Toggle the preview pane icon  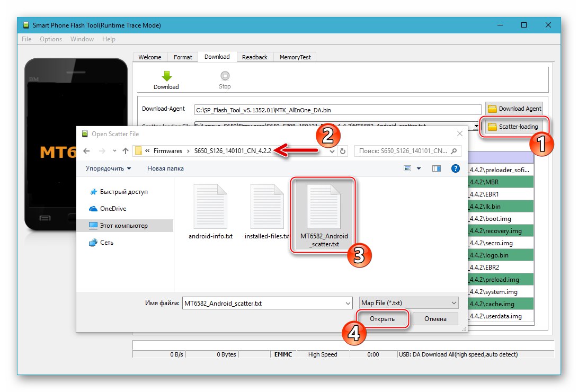pos(437,168)
